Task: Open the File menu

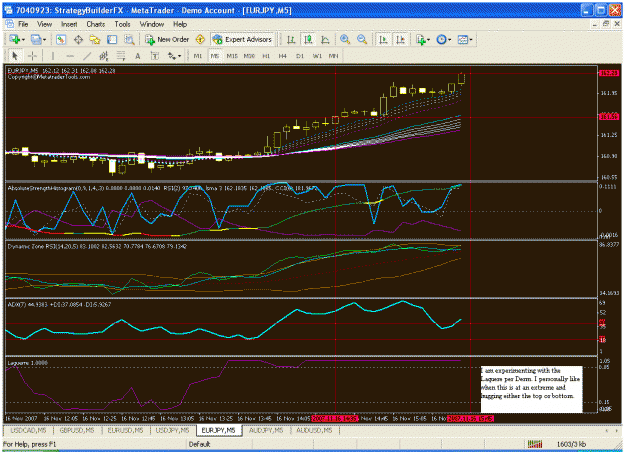Action: (23, 24)
